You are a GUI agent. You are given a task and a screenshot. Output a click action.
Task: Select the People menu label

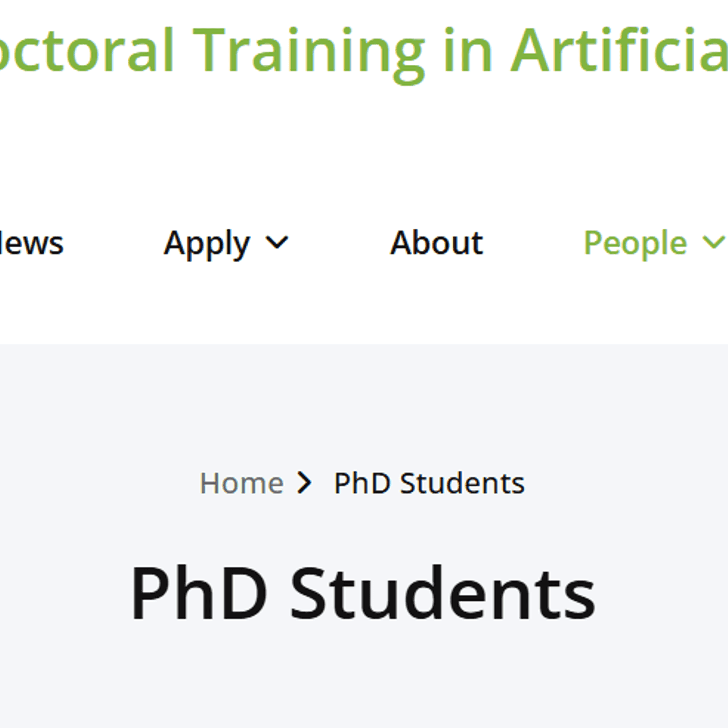tap(635, 243)
